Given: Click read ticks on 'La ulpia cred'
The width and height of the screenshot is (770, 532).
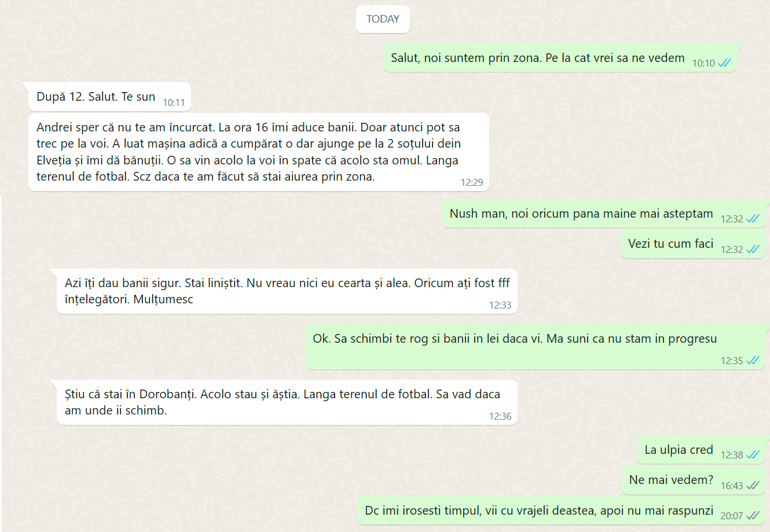Looking at the screenshot, I should tap(753, 455).
